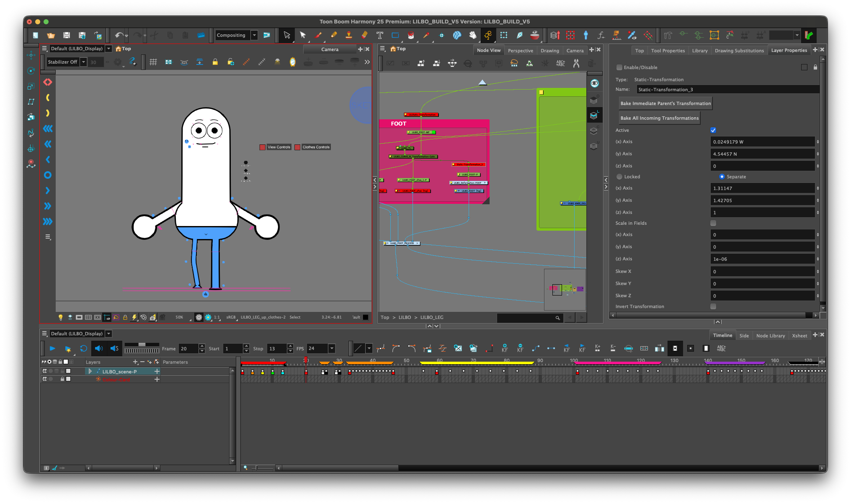Viewport: 851px width, 504px height.
Task: Toggle the grid icon in Camera toolbar
Action: tap(153, 62)
